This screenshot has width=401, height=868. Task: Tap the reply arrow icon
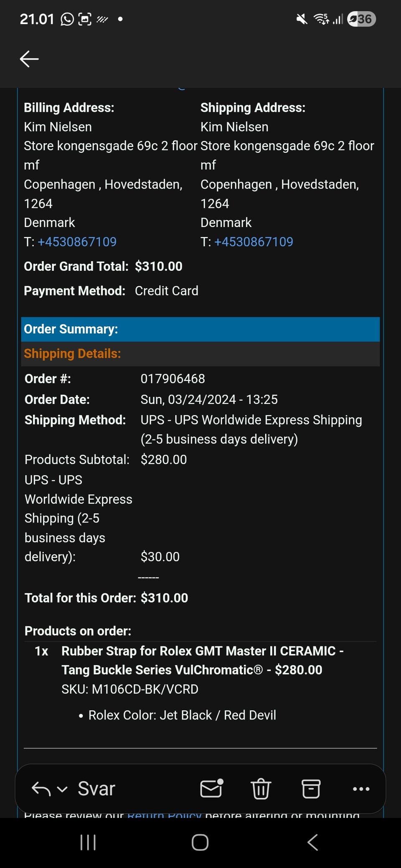point(41,789)
